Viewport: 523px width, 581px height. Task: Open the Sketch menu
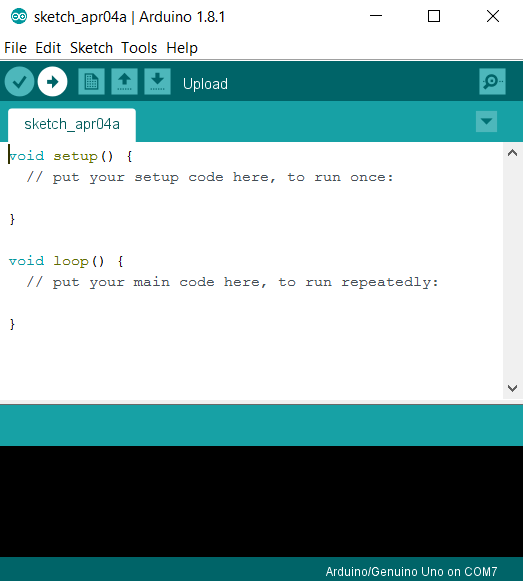pos(91,48)
